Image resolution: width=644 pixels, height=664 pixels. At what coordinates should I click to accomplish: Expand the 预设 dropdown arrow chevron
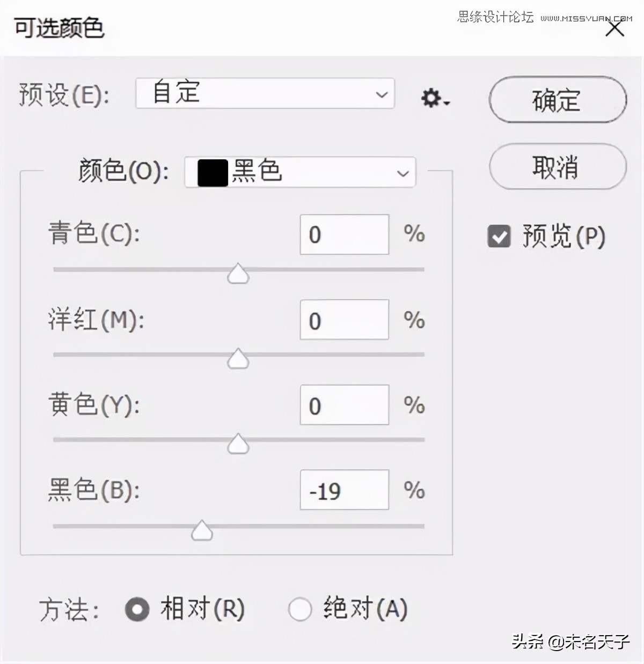click(381, 94)
